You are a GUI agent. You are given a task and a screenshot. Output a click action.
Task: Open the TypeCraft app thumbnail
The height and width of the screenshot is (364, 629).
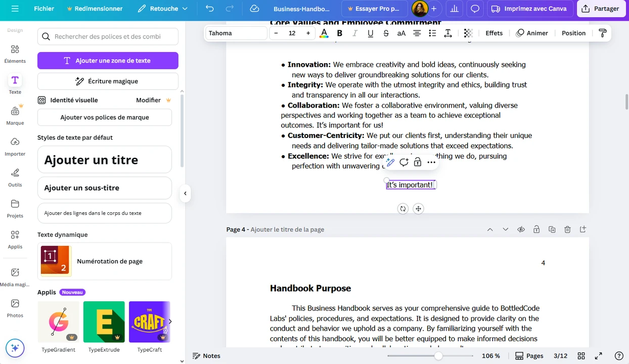pyautogui.click(x=150, y=322)
